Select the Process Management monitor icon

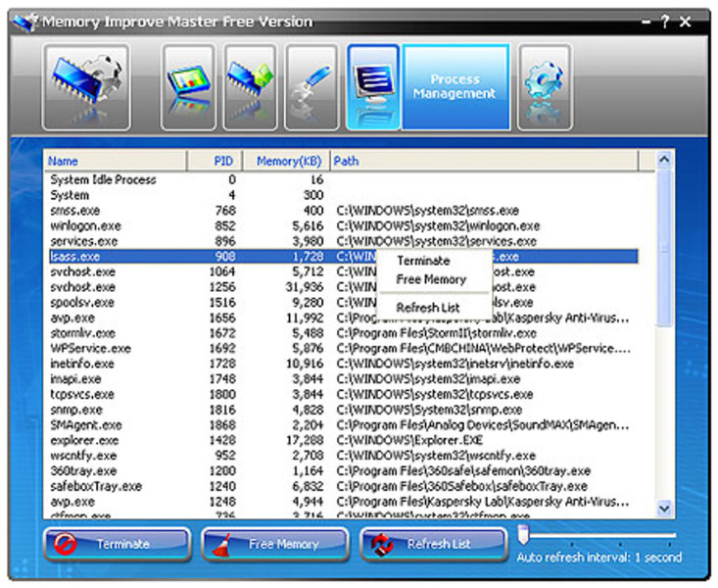373,86
